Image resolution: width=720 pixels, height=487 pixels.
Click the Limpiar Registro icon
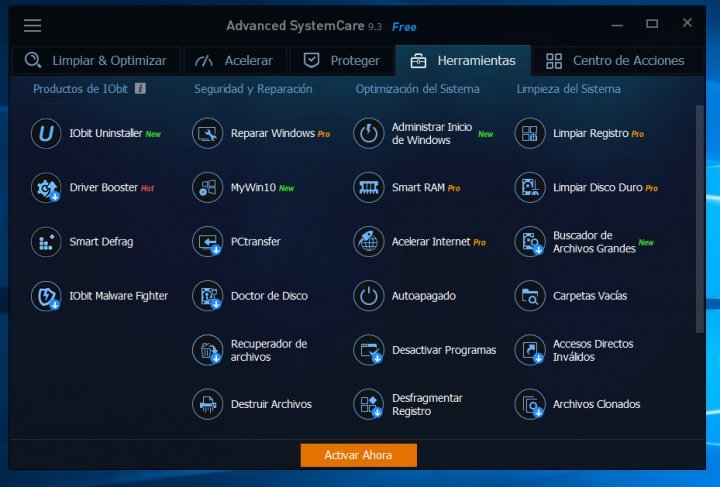point(530,134)
